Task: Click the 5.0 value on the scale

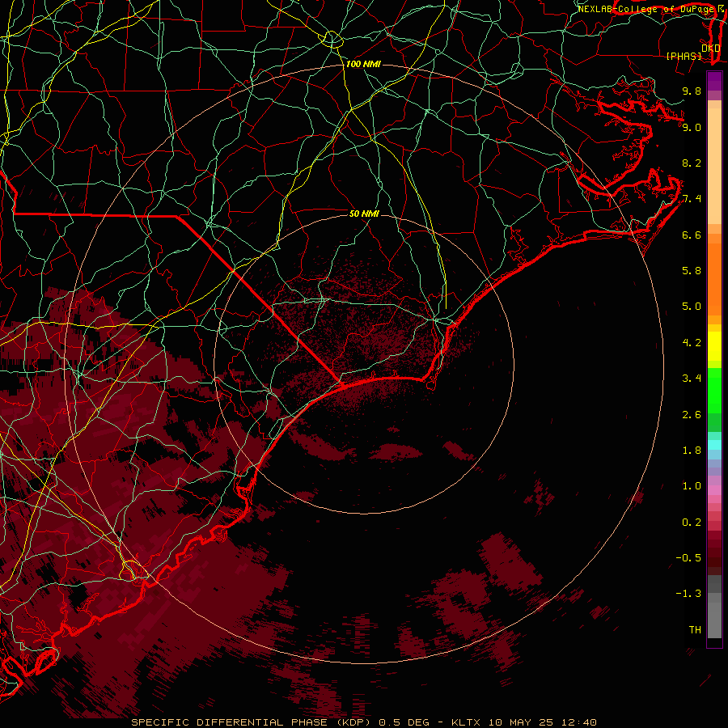Action: [x=692, y=307]
